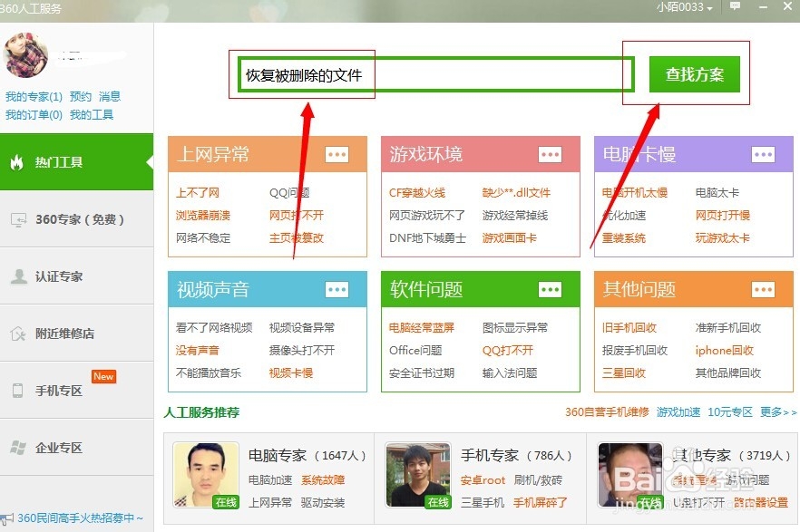Viewport: 800px width, 532px height.
Task: Open more options in 上网异常 card
Action: coord(337,154)
